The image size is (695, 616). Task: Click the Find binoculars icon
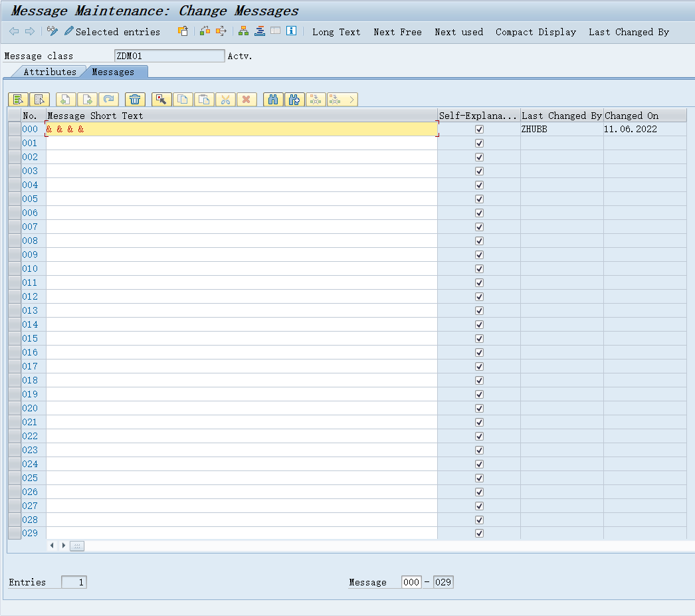(x=273, y=100)
